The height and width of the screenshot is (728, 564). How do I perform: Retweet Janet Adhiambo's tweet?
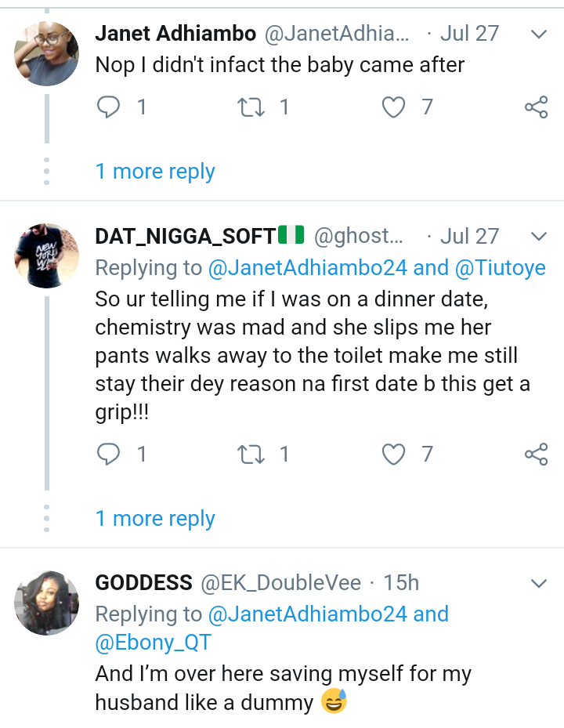251,107
